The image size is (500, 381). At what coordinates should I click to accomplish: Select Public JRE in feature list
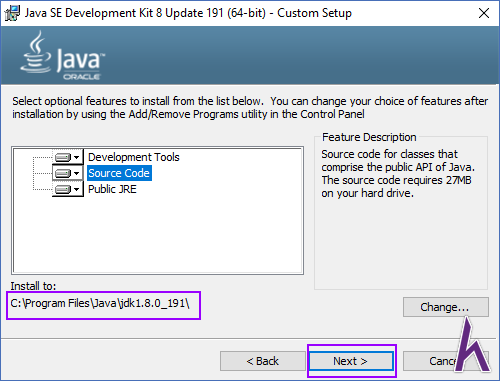click(112, 189)
